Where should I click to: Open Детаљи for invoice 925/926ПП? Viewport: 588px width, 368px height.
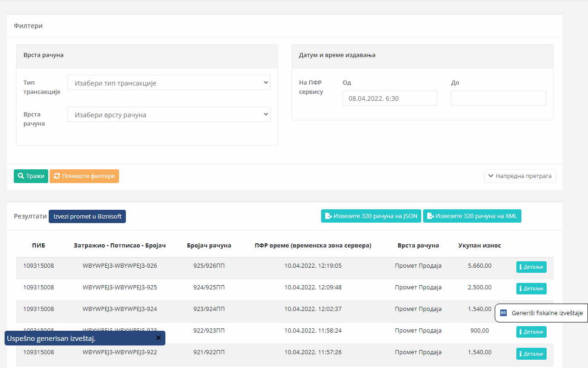coord(531,267)
